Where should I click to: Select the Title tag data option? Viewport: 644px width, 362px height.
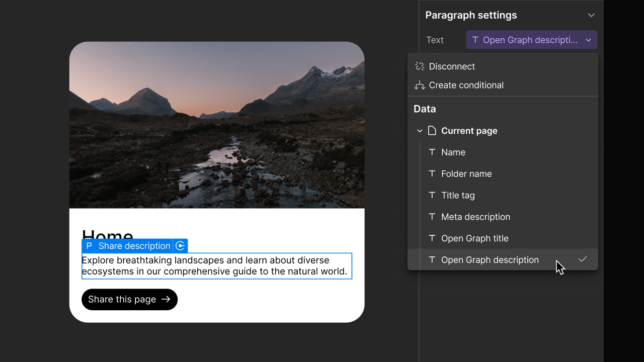pyautogui.click(x=458, y=195)
